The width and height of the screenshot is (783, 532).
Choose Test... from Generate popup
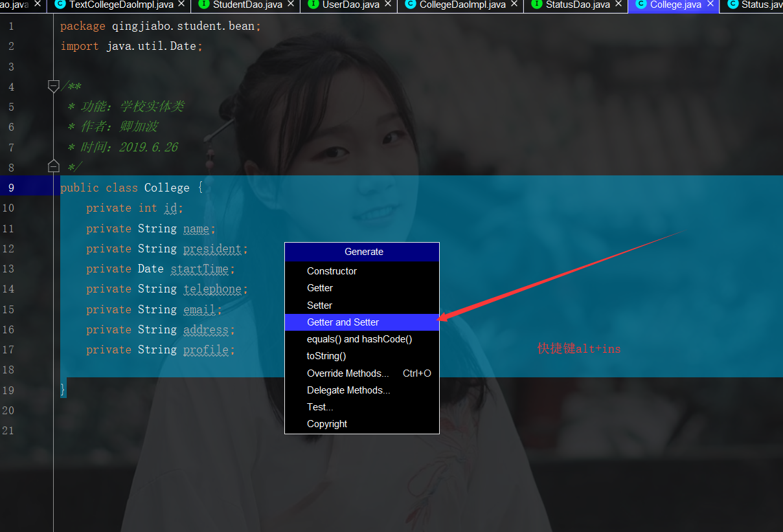[362, 407]
